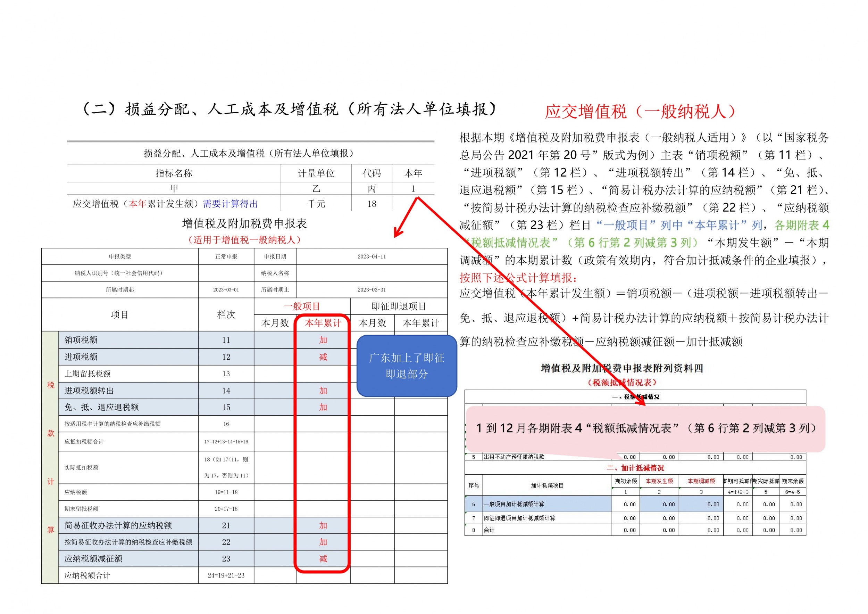Click the 所属时期起 value 2023-03-01
This screenshot has width=868, height=614.
(226, 290)
